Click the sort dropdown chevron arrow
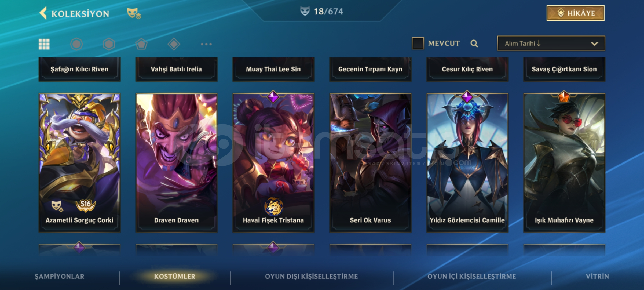 (x=595, y=44)
